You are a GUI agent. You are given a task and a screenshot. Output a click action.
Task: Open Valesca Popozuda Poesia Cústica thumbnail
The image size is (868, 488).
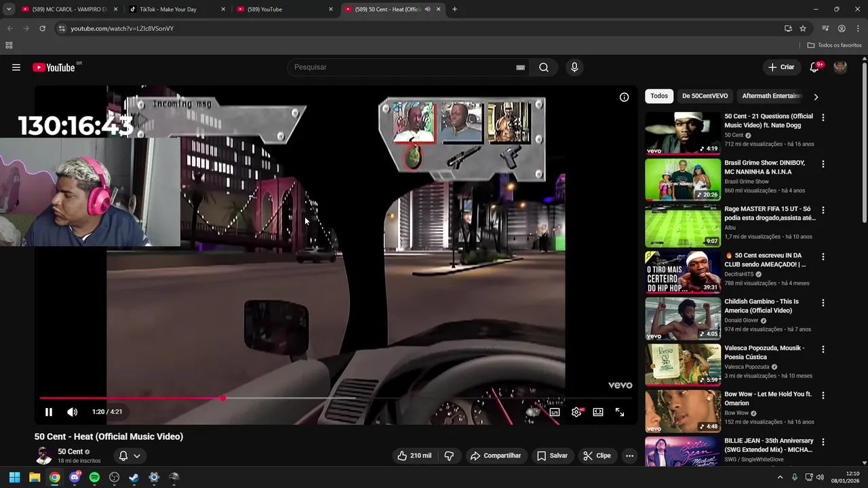click(x=683, y=365)
